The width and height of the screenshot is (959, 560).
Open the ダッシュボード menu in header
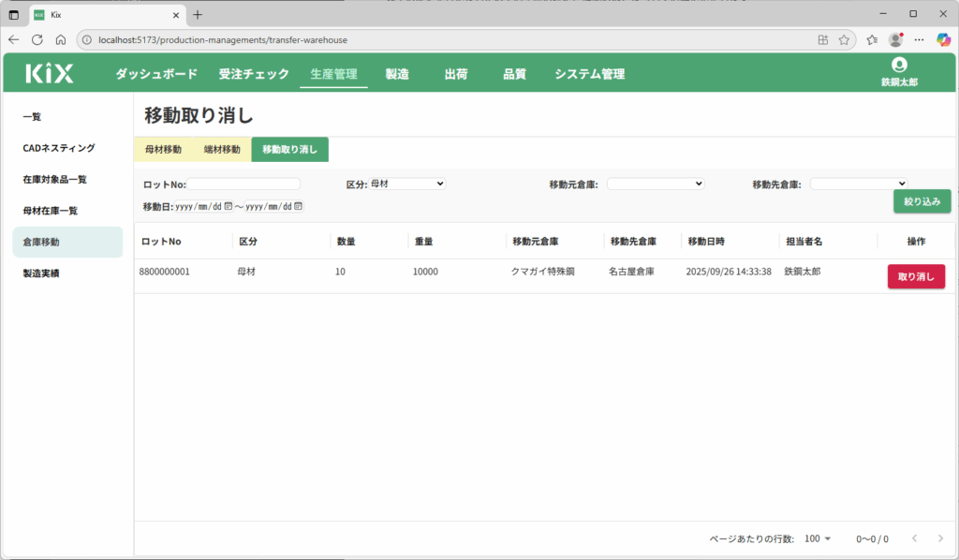pyautogui.click(x=156, y=74)
